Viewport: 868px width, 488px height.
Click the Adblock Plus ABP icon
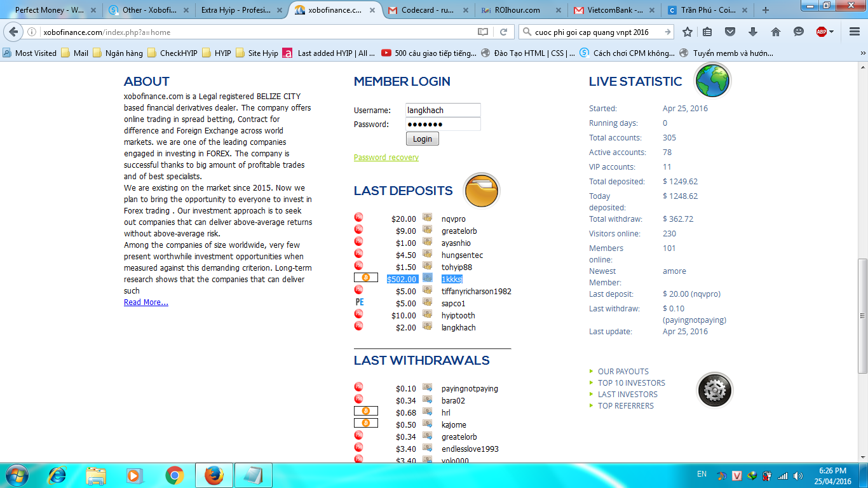point(822,32)
